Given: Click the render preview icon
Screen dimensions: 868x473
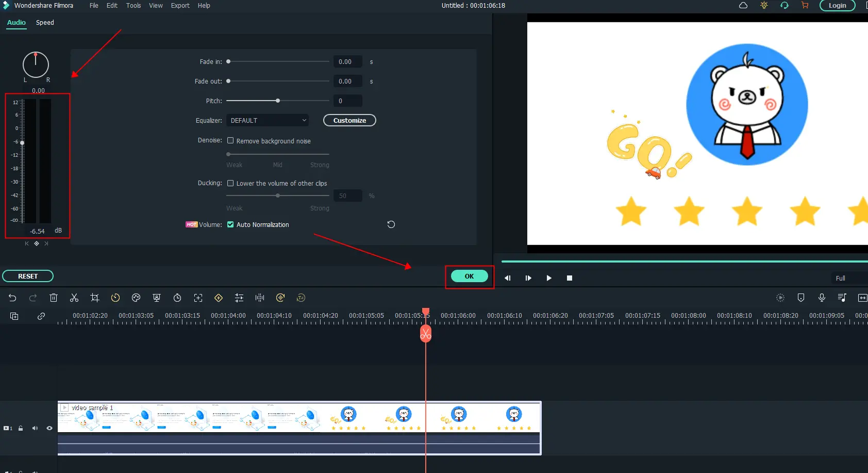Looking at the screenshot, I should [780, 298].
